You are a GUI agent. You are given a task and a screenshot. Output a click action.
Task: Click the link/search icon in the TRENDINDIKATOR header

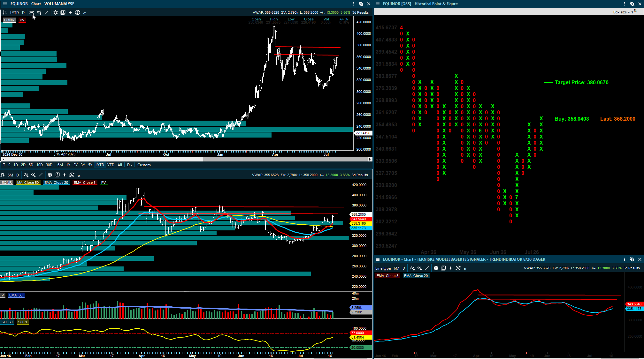coord(632,259)
